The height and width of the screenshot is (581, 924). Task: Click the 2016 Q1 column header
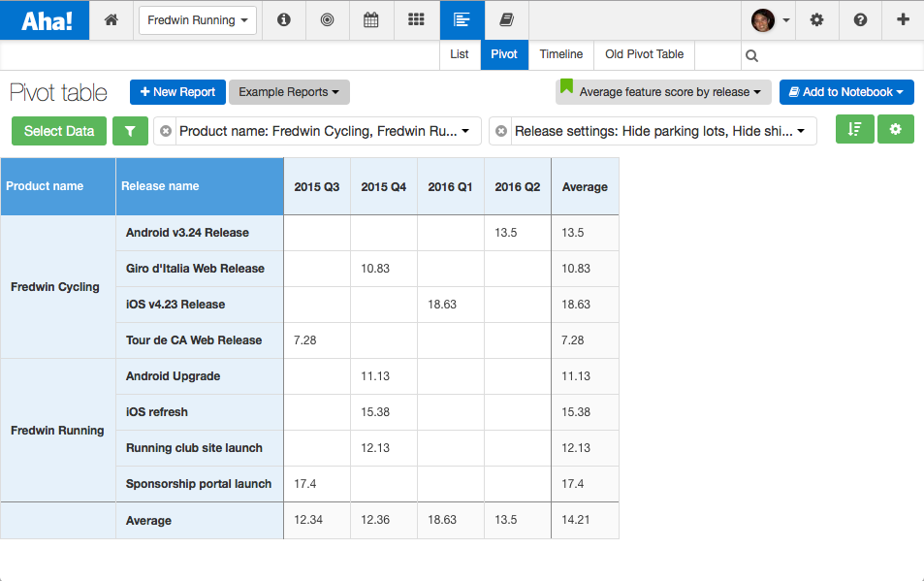[450, 187]
